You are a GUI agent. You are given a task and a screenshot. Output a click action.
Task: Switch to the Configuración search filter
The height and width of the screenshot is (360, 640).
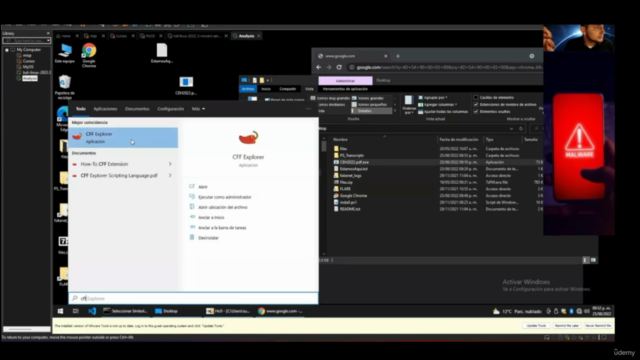pyautogui.click(x=171, y=109)
